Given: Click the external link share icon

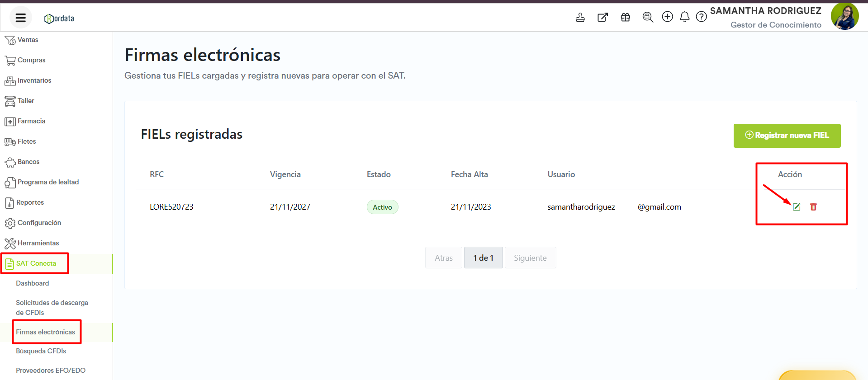Looking at the screenshot, I should point(602,18).
